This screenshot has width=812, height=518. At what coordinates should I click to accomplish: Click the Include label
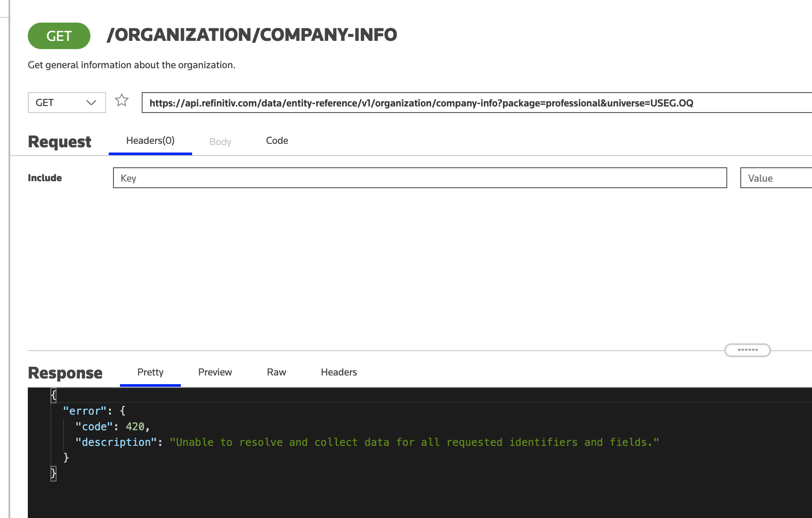coord(45,178)
